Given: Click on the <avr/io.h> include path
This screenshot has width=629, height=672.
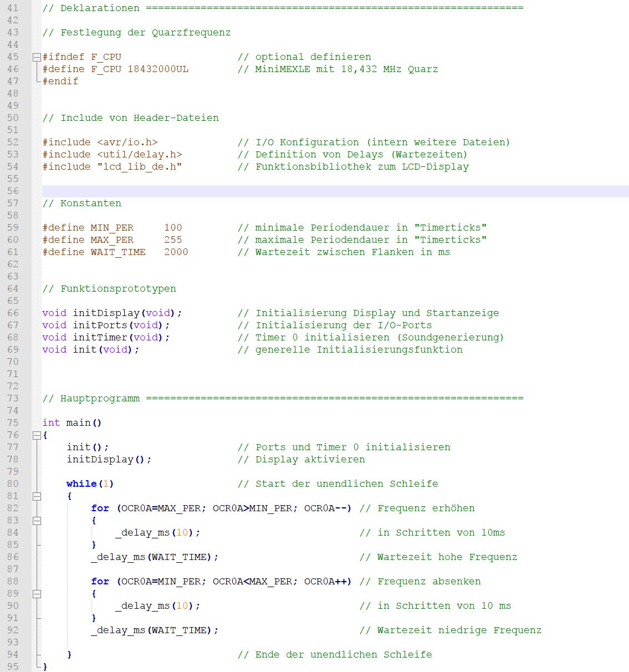Looking at the screenshot, I should pos(127,142).
